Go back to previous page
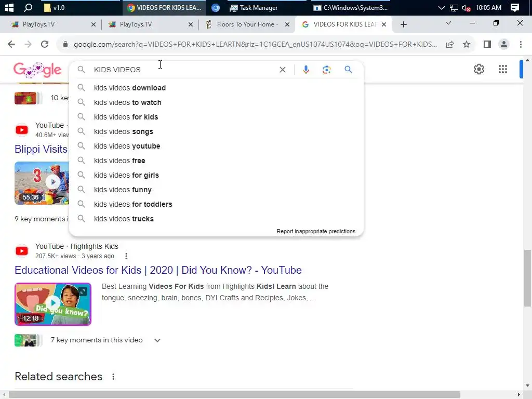 11,44
